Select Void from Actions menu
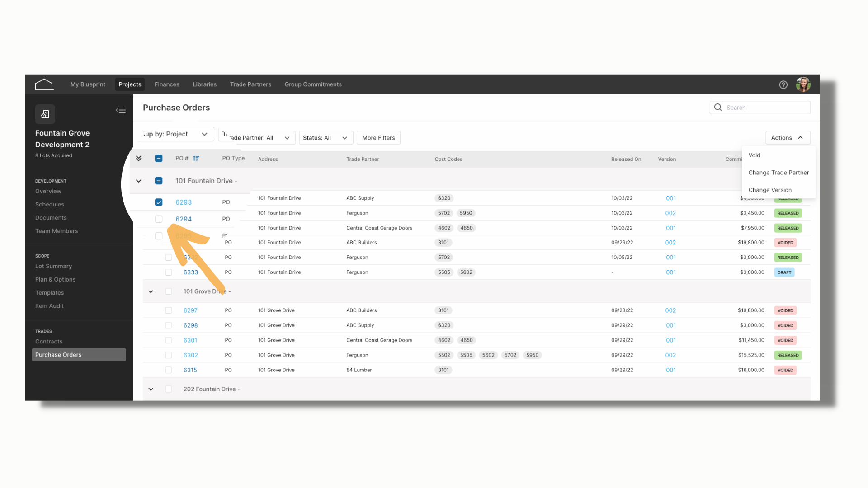Viewport: 868px width, 488px height. point(755,155)
